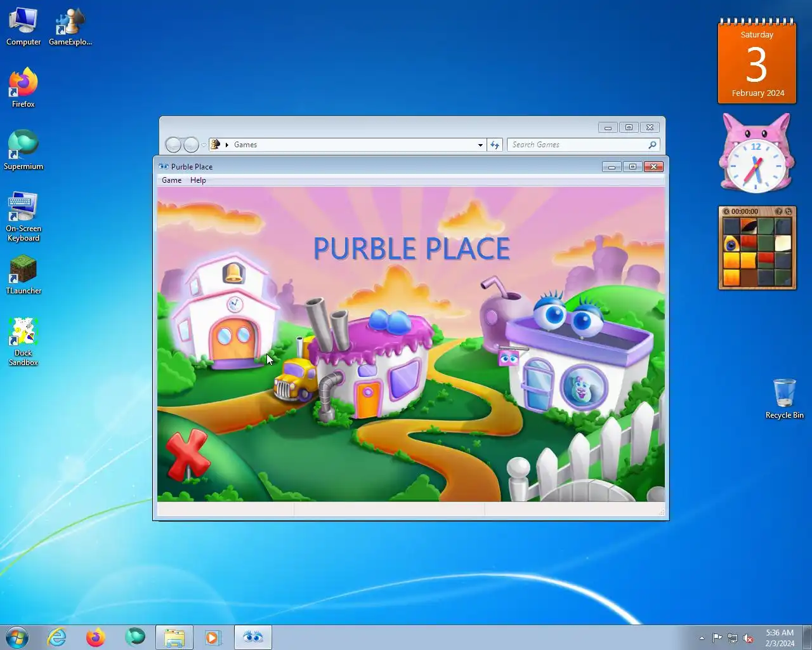Open the On-Screen Keyboard shortcut
812x650 pixels.
(x=23, y=216)
